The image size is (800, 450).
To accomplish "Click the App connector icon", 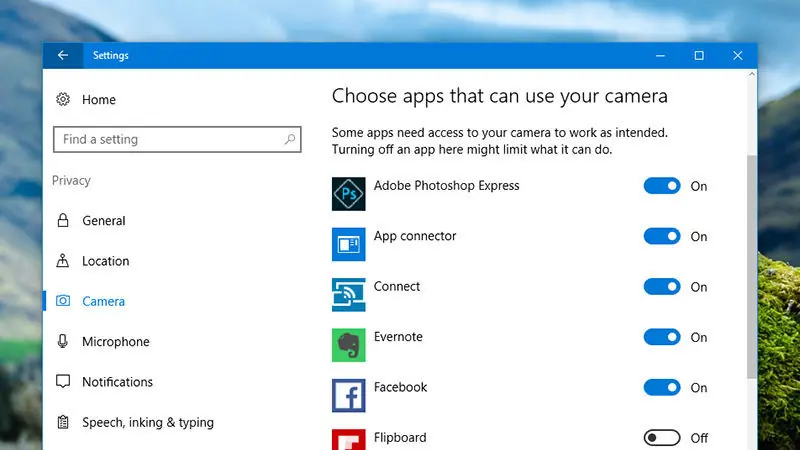I will click(348, 244).
